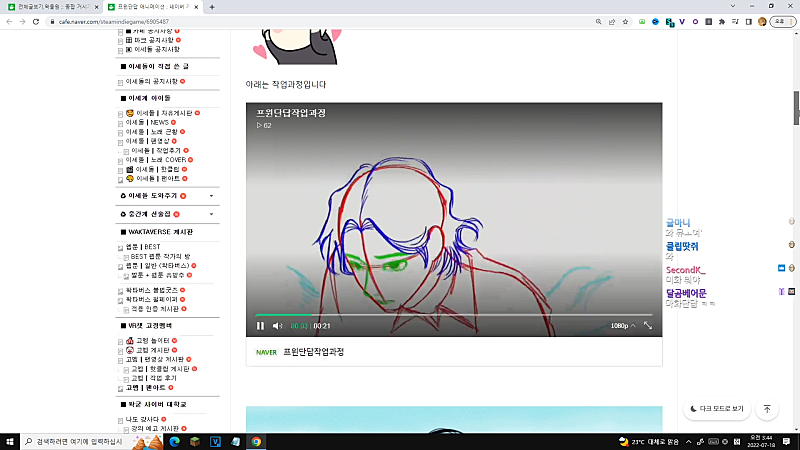The width and height of the screenshot is (800, 450).
Task: Show hidden system tray icons
Action: [x=688, y=442]
